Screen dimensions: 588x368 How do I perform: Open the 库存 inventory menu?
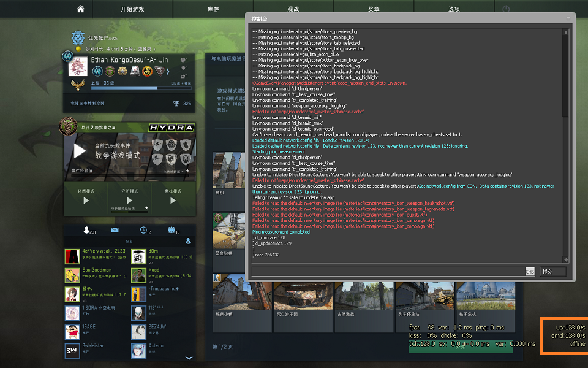tap(213, 9)
